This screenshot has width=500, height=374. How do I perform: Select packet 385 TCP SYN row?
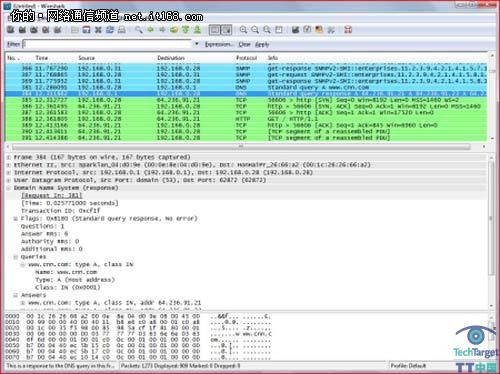[246, 100]
